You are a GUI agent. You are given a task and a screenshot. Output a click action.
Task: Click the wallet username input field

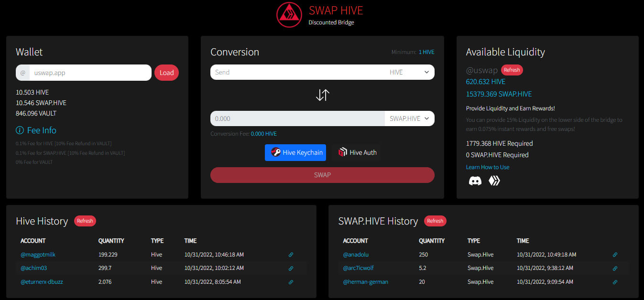(90, 73)
